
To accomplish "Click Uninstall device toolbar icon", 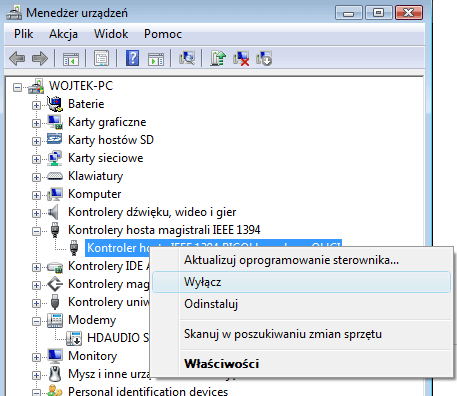I will 264,58.
